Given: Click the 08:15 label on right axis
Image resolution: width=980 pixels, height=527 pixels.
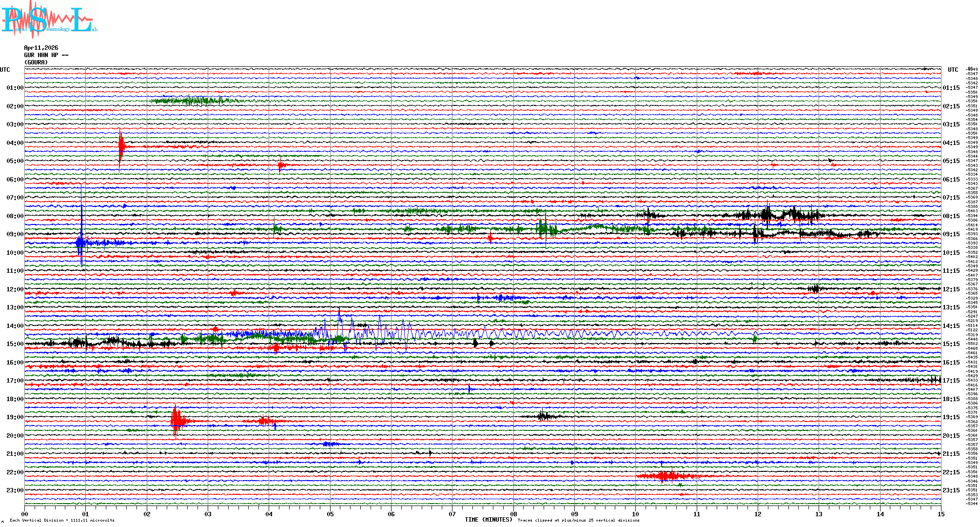Looking at the screenshot, I should (951, 216).
